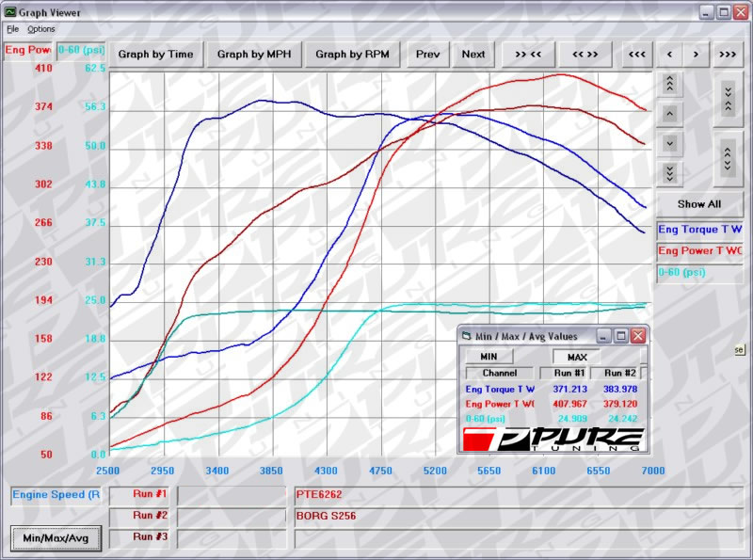The image size is (753, 560).
Task: Switch to the MIN tab in values window
Action: click(489, 357)
